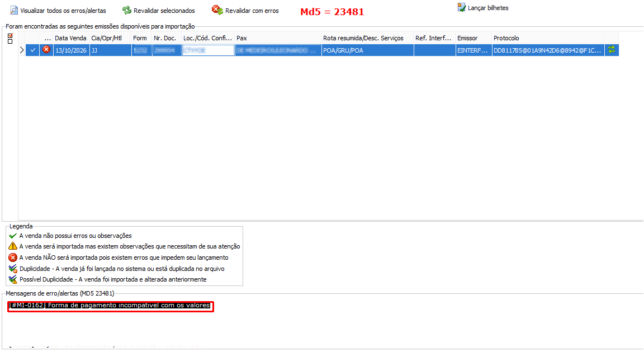Viewport: 644px width, 356px height.
Task: Click the Protocolo column header
Action: tap(548, 38)
